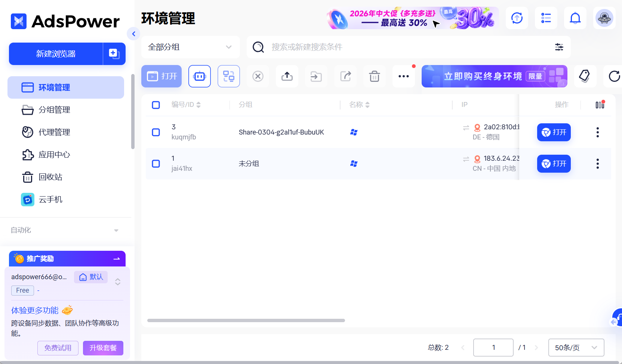Check the box for profile jai41hx
This screenshot has height=364, width=622.
(x=156, y=164)
